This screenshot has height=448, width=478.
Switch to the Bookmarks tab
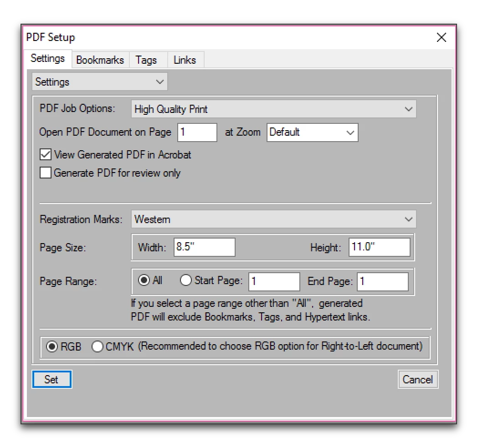point(100,60)
